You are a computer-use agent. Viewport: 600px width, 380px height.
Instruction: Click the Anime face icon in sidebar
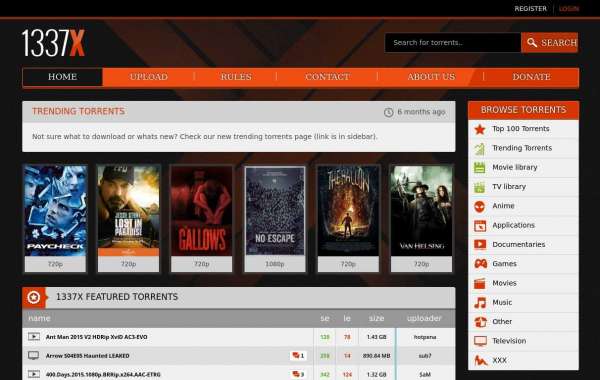pyautogui.click(x=480, y=206)
